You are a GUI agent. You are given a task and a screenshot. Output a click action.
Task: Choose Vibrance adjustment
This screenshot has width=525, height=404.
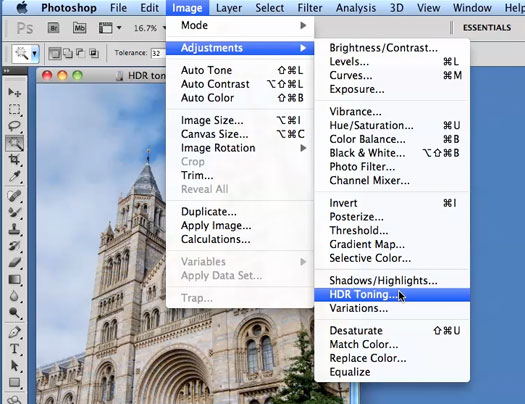tap(392, 111)
